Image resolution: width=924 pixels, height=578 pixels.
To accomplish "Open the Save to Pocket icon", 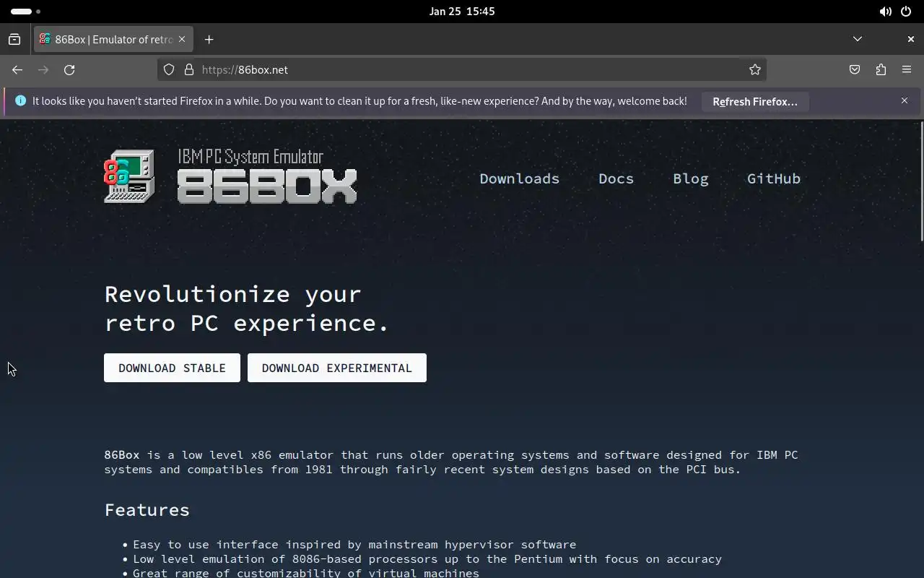I will pyautogui.click(x=855, y=70).
